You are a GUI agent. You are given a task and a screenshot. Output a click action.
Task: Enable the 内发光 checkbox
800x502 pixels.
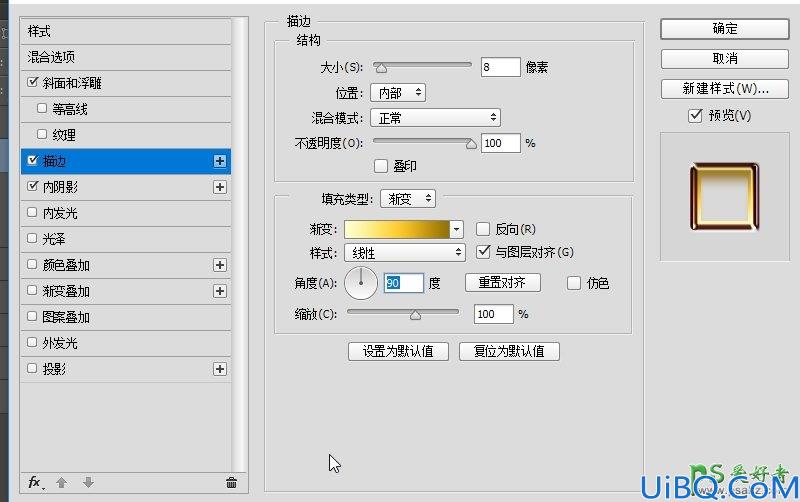pyautogui.click(x=32, y=212)
